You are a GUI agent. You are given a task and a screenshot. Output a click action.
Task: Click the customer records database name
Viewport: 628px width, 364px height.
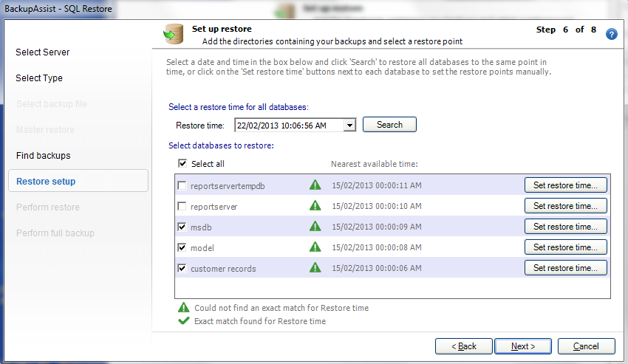point(223,269)
